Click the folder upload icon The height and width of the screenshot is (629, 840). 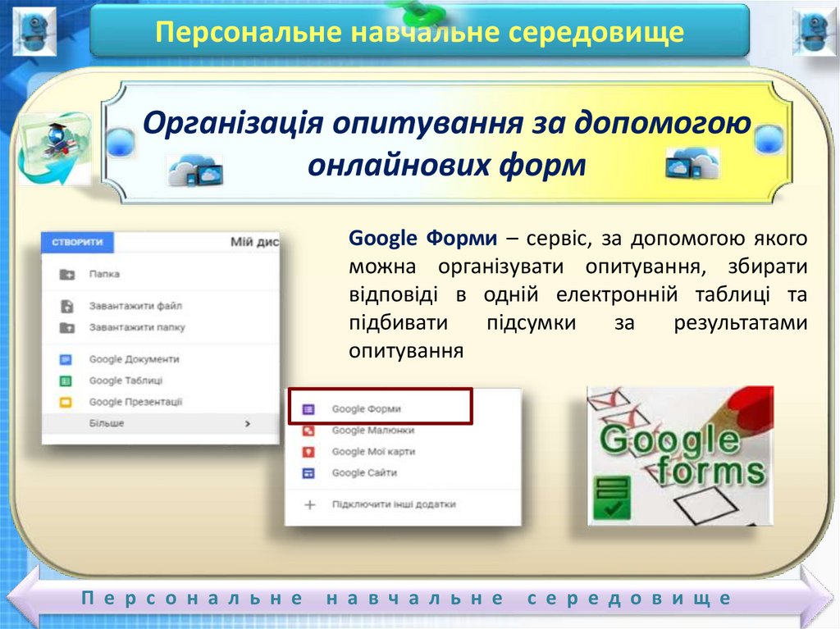pyautogui.click(x=67, y=327)
